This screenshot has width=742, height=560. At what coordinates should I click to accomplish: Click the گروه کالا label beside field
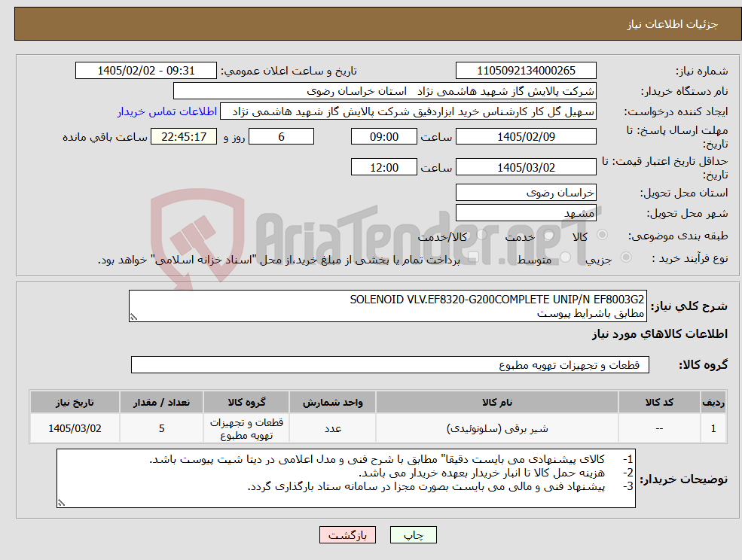point(703,364)
